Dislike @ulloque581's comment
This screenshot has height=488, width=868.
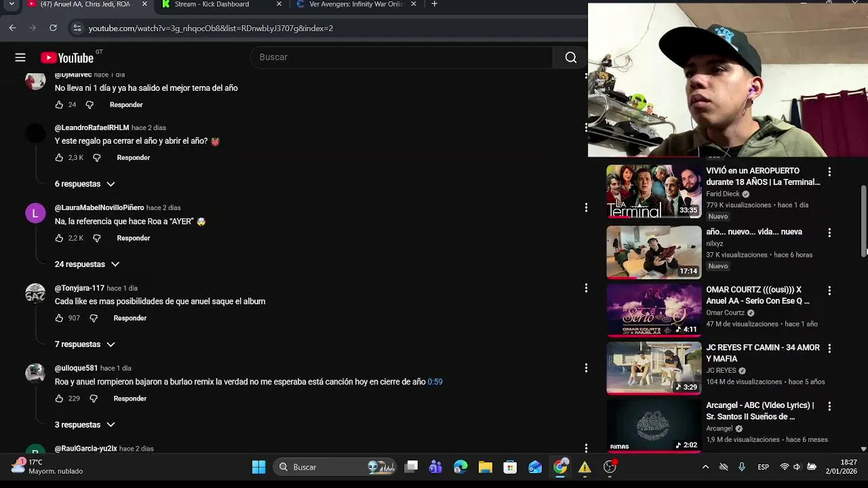pos(94,399)
